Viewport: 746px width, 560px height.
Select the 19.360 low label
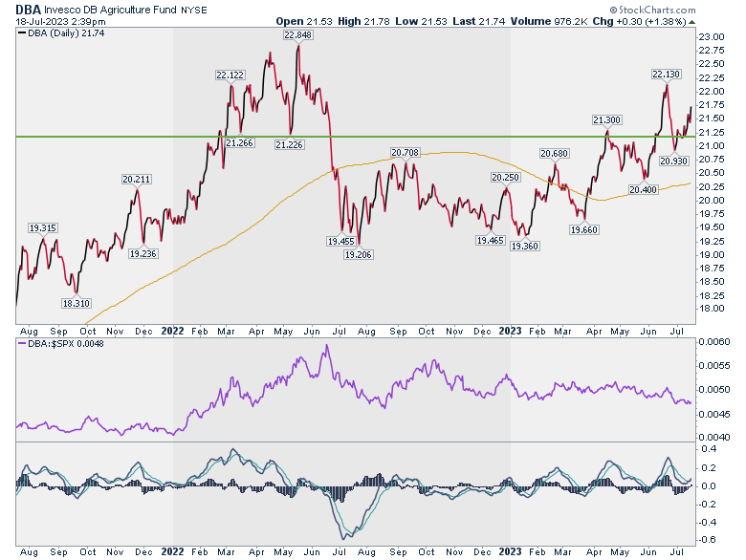pyautogui.click(x=524, y=246)
